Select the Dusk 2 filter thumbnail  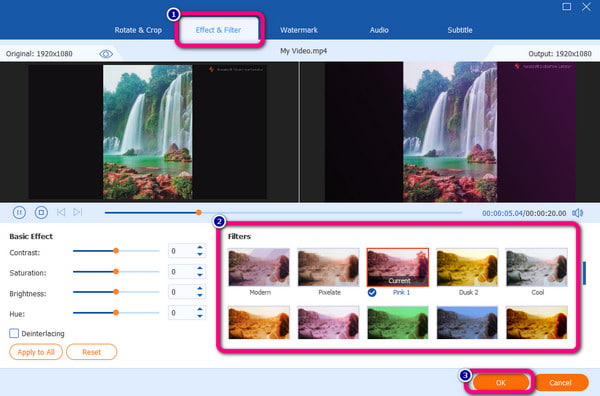pos(467,267)
